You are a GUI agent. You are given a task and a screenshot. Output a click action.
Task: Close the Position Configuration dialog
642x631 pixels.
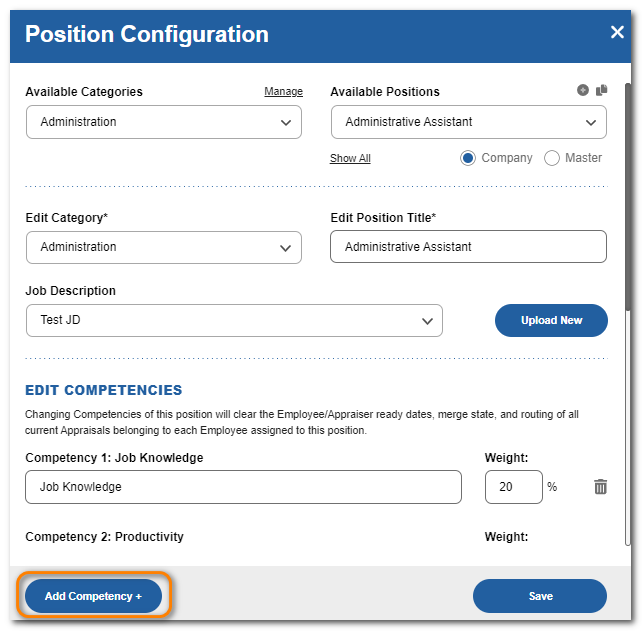pos(617,32)
